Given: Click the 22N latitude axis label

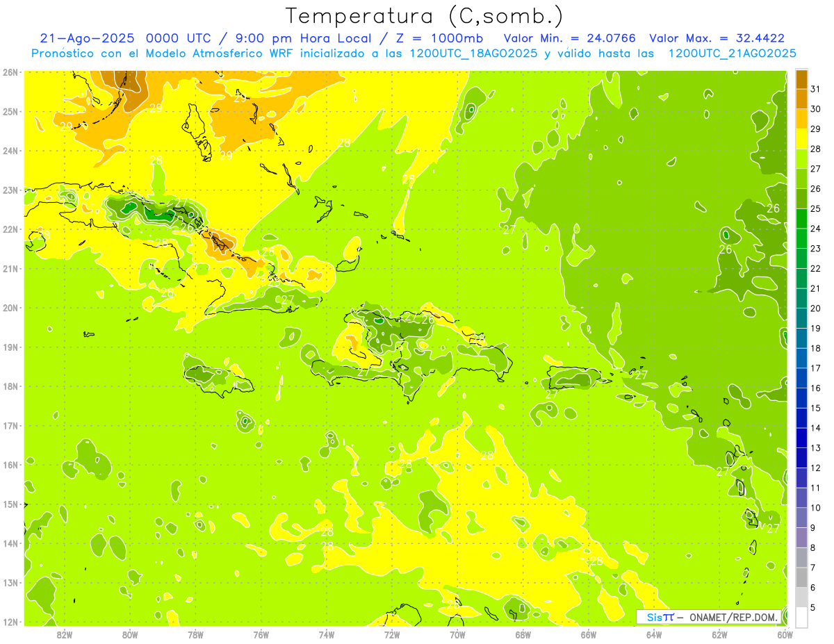Looking at the screenshot, I should [x=10, y=229].
